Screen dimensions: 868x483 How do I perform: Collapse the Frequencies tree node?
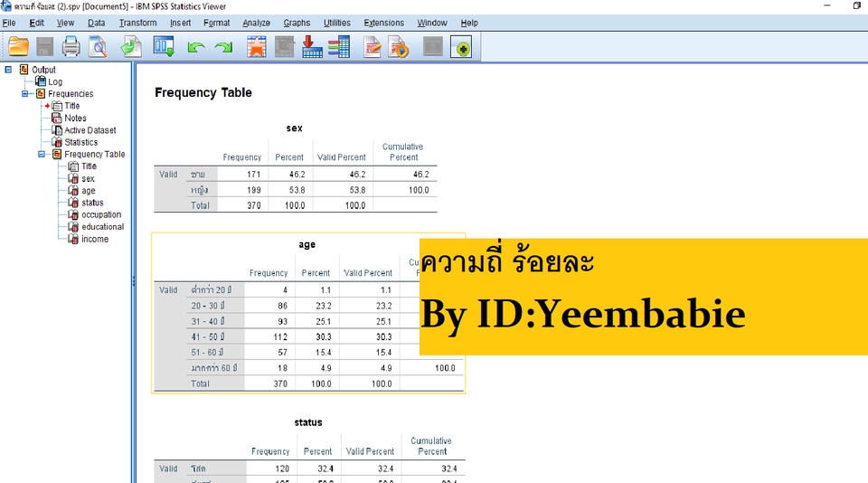click(x=25, y=94)
